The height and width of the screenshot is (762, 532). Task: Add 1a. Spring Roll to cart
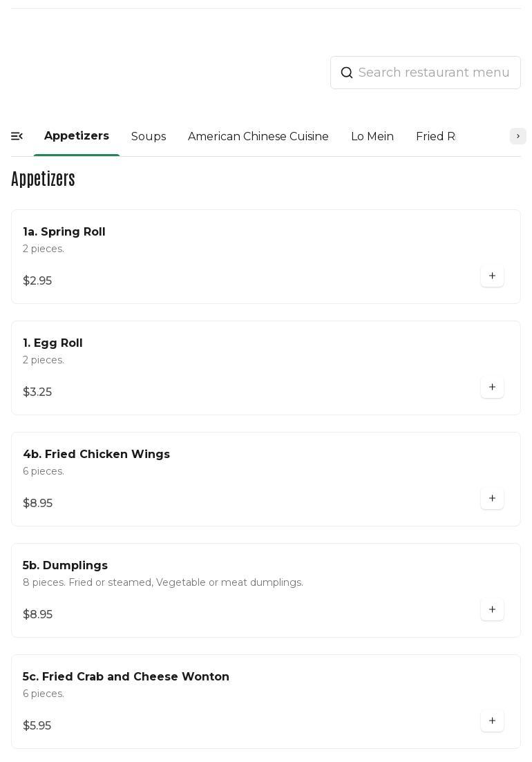(x=492, y=276)
